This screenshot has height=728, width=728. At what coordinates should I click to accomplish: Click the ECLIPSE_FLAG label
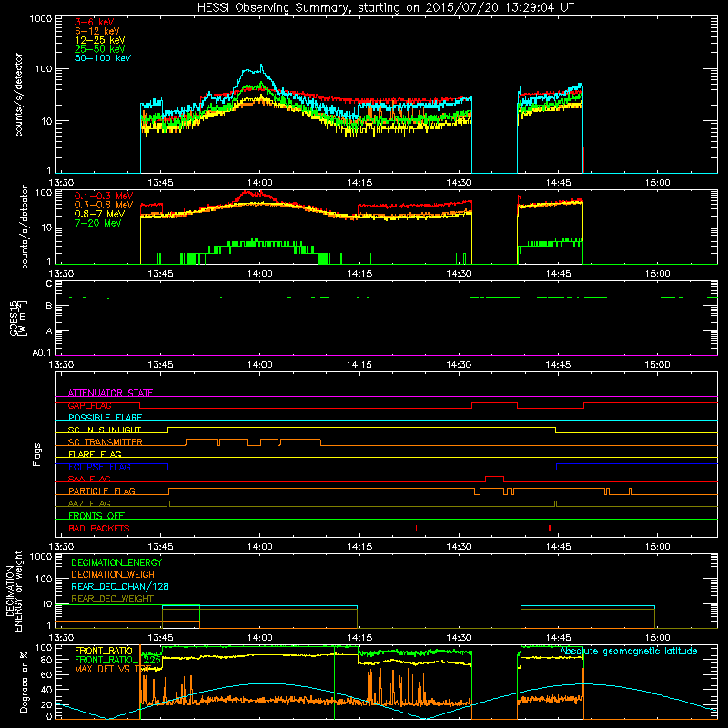coord(99,467)
